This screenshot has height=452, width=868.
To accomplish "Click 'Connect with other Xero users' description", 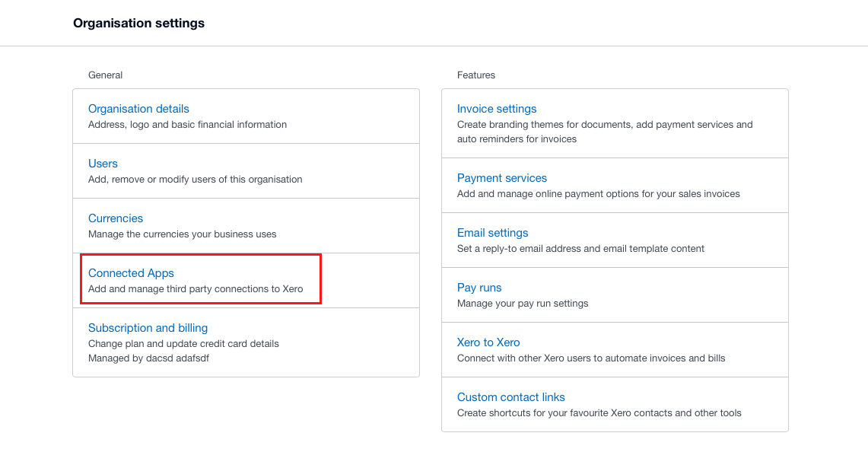I will coord(590,358).
